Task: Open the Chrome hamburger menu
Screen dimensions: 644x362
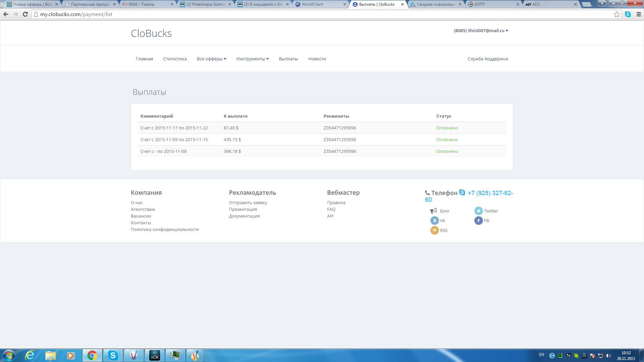Action: tap(639, 14)
